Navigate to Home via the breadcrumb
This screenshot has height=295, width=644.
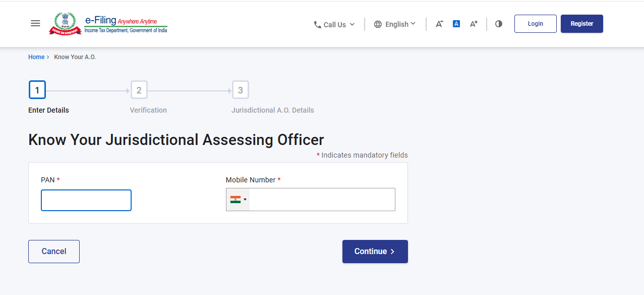36,57
